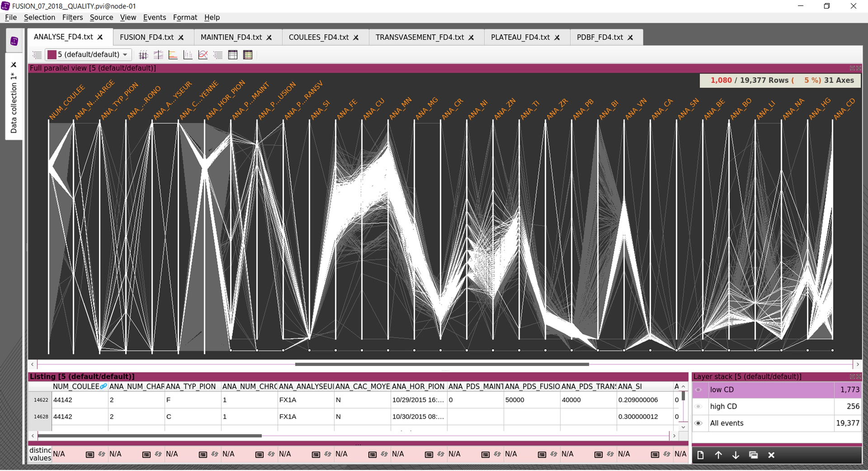This screenshot has width=868, height=471.
Task: Toggle visibility of the low CD layer
Action: pos(698,390)
